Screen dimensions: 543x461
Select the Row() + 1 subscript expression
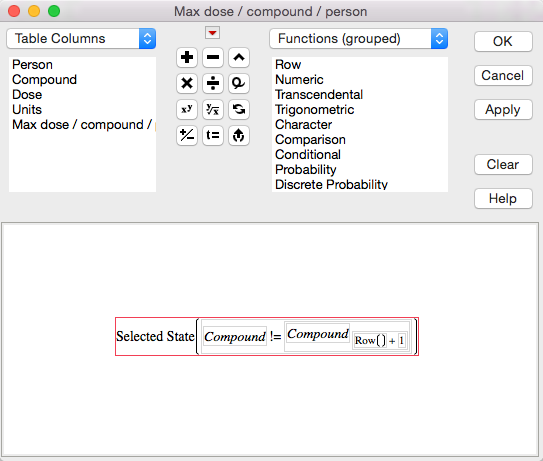[380, 341]
